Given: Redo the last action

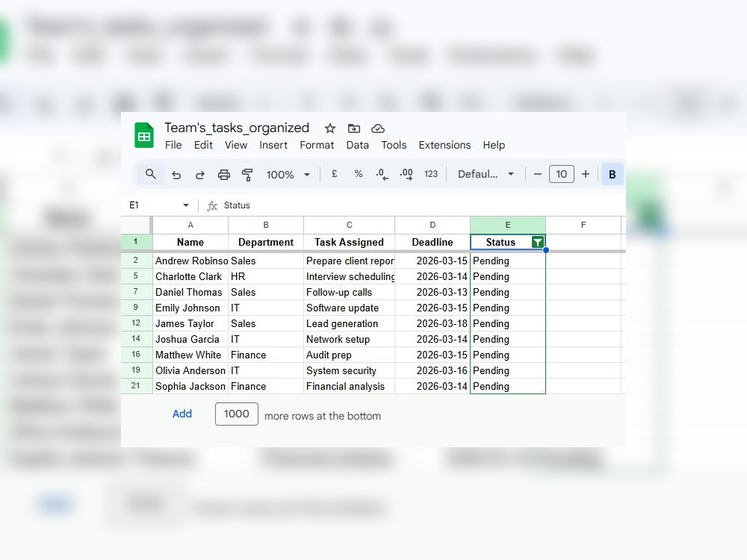Looking at the screenshot, I should click(x=200, y=175).
